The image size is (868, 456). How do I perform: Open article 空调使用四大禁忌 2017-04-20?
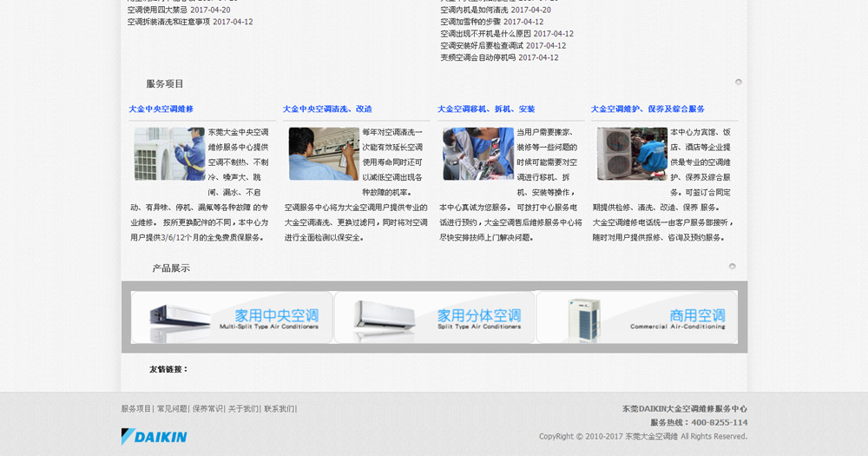(x=179, y=10)
